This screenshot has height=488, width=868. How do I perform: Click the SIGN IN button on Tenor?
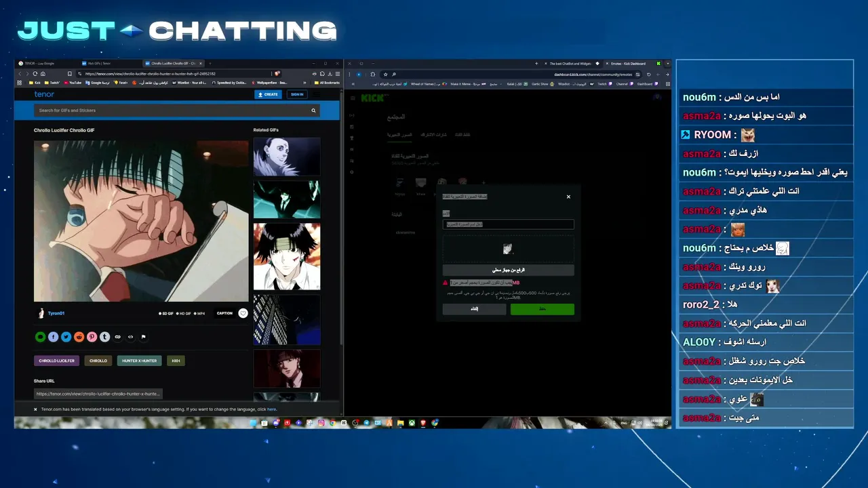coord(297,94)
